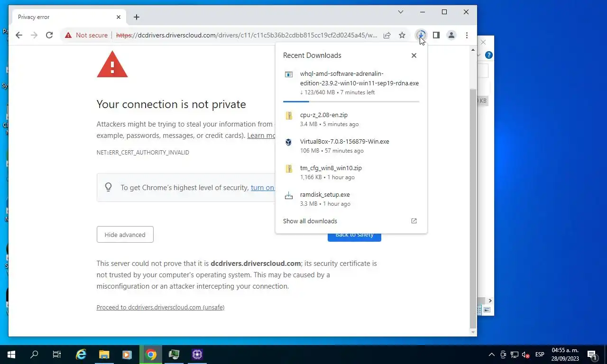Open the notification center icon
The width and height of the screenshot is (607, 364).
coord(592,355)
